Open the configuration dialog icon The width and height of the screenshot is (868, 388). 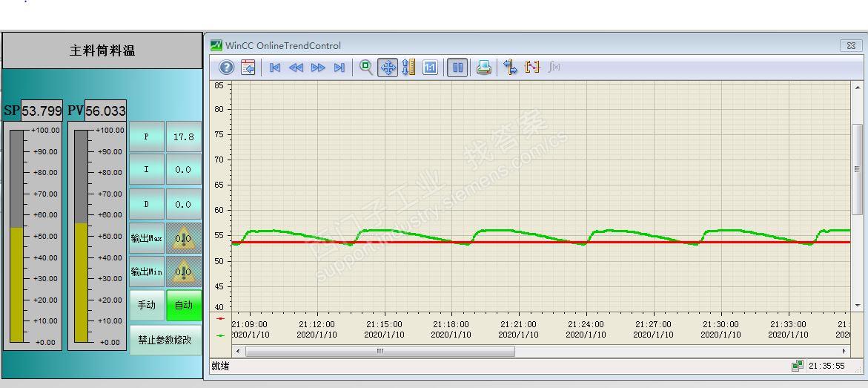(248, 68)
